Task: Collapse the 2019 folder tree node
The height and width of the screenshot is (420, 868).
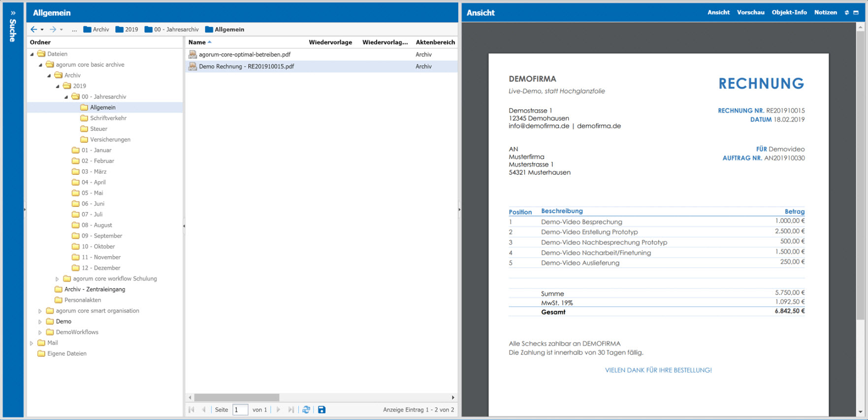Action: coord(58,86)
